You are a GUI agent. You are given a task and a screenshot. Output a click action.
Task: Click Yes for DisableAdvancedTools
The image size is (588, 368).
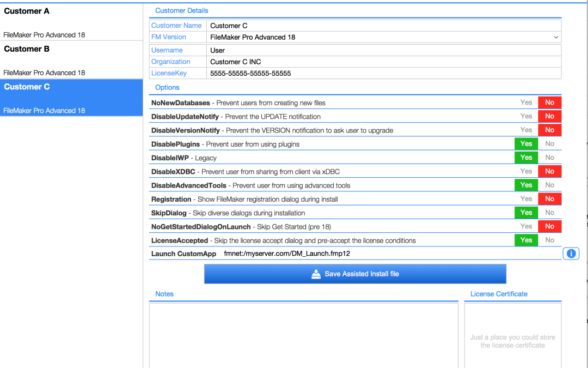[x=526, y=185]
